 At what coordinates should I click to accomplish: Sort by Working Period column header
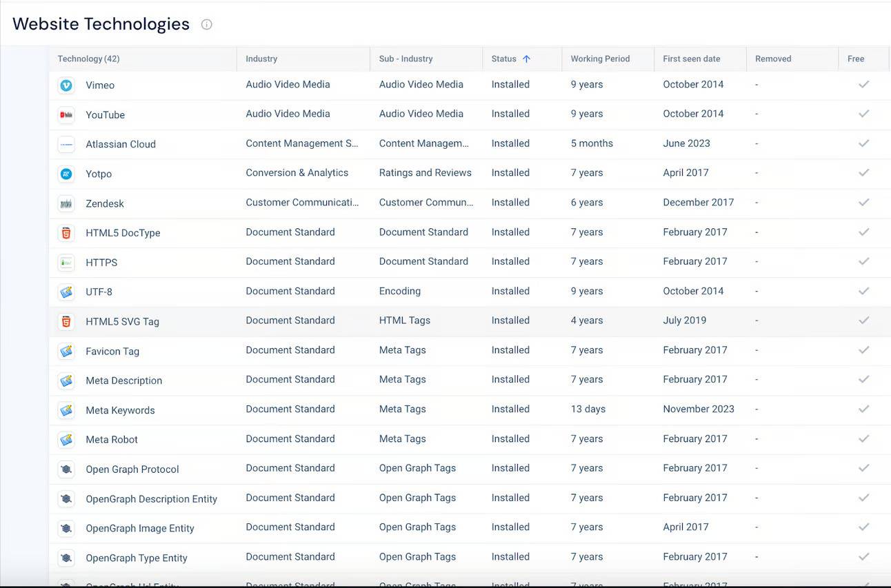[x=600, y=59]
